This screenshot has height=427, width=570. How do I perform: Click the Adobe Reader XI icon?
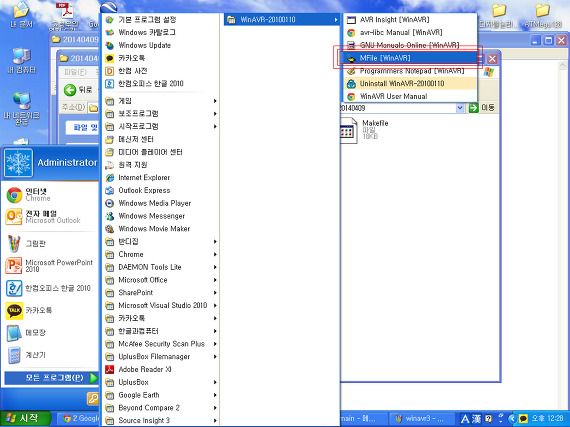point(109,370)
